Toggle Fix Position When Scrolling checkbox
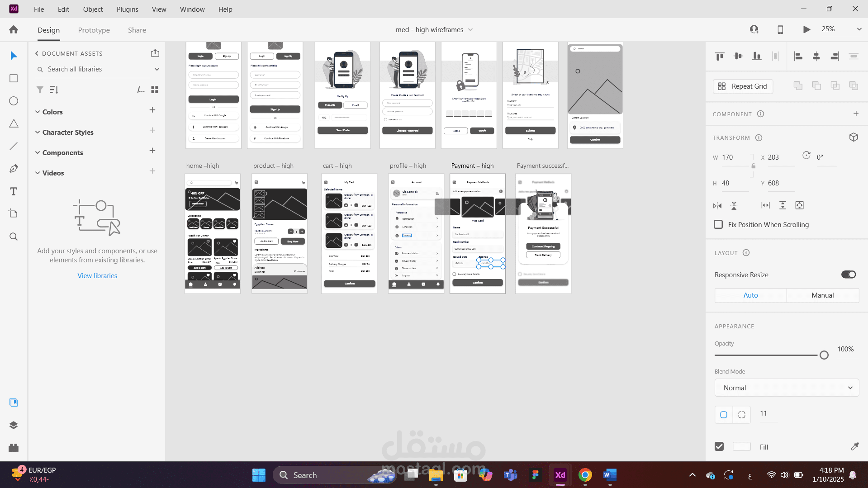The height and width of the screenshot is (488, 868). click(x=718, y=224)
